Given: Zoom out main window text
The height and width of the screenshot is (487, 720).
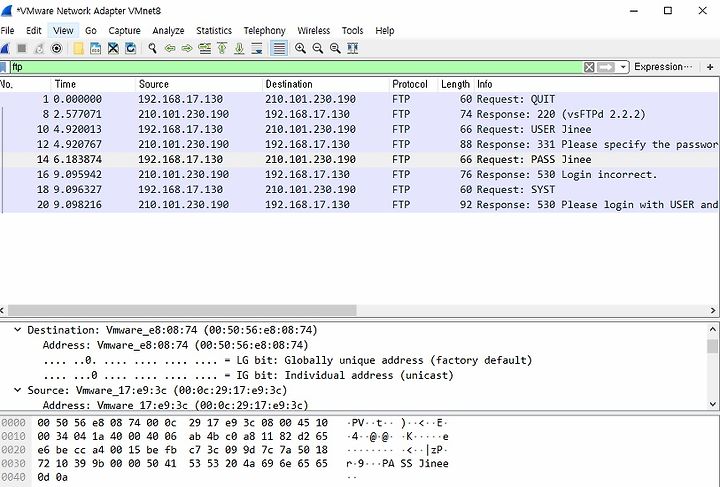Looking at the screenshot, I should [x=318, y=48].
